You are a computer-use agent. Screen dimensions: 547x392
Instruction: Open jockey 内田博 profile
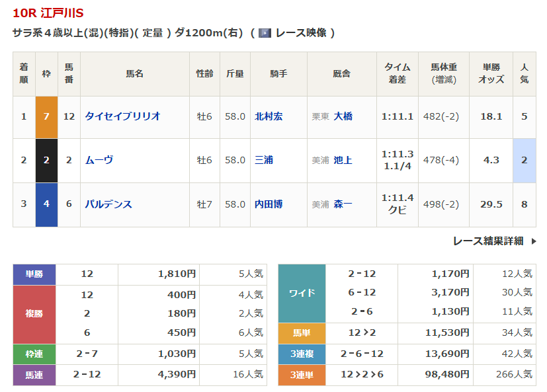coord(269,204)
